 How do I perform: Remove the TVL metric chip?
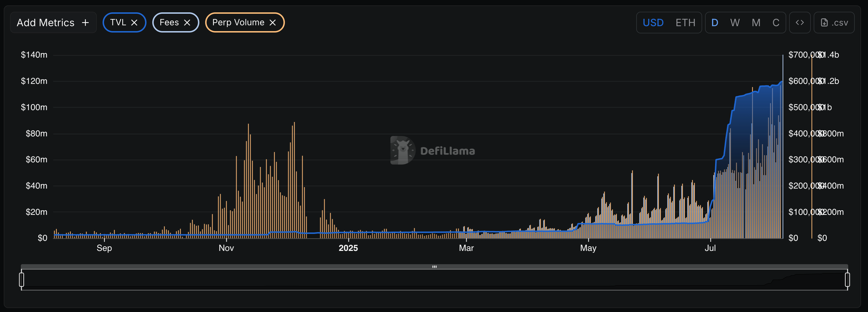point(134,23)
